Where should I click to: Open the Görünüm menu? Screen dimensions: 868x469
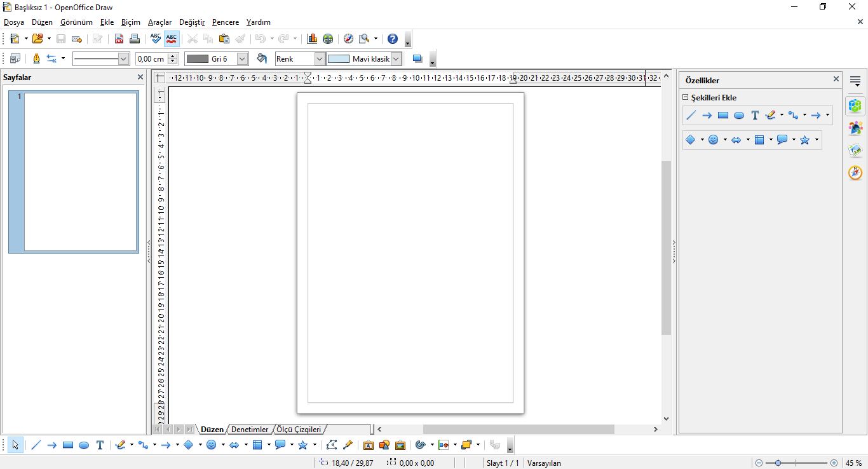76,22
